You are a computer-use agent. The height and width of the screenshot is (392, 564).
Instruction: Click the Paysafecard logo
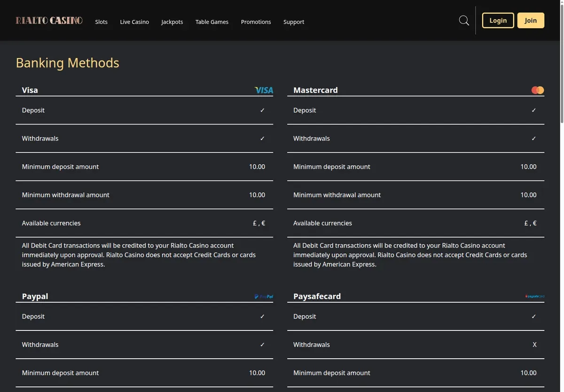coord(535,297)
